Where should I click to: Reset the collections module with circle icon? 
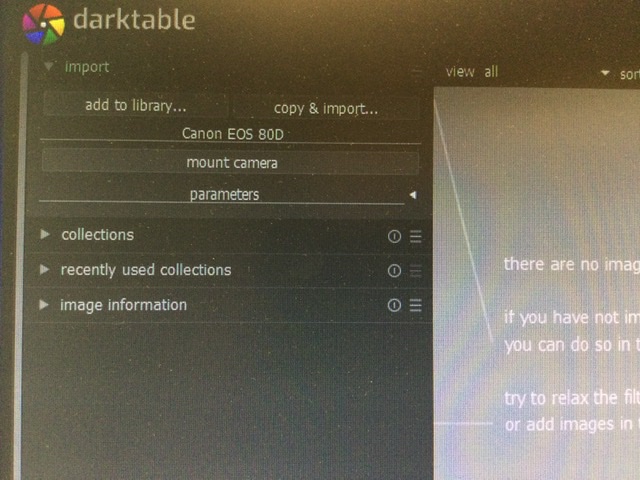point(394,236)
